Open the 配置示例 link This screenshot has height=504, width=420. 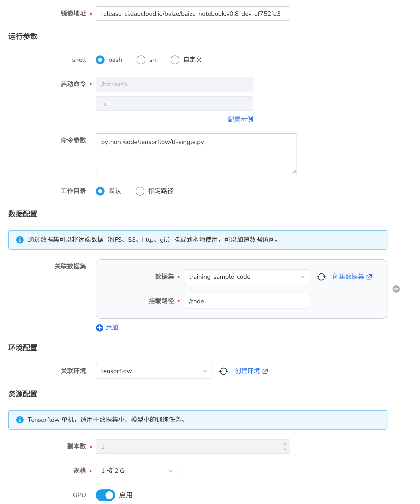click(x=240, y=119)
